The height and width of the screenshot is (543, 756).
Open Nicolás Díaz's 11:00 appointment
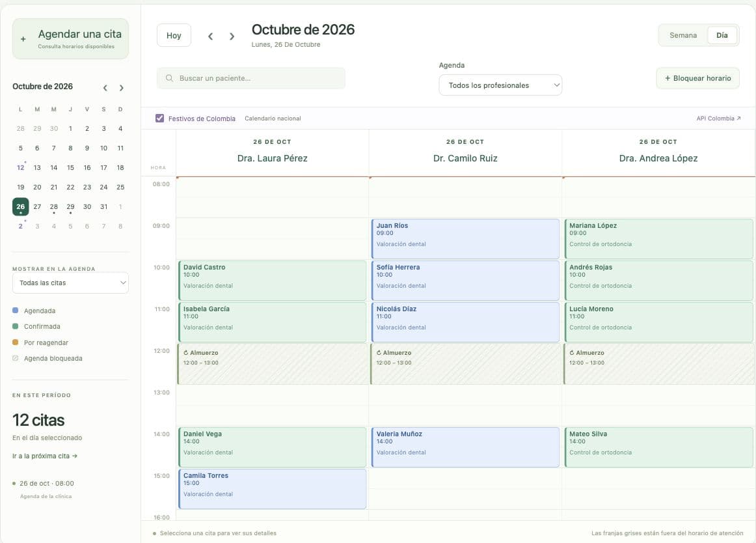[x=465, y=322]
